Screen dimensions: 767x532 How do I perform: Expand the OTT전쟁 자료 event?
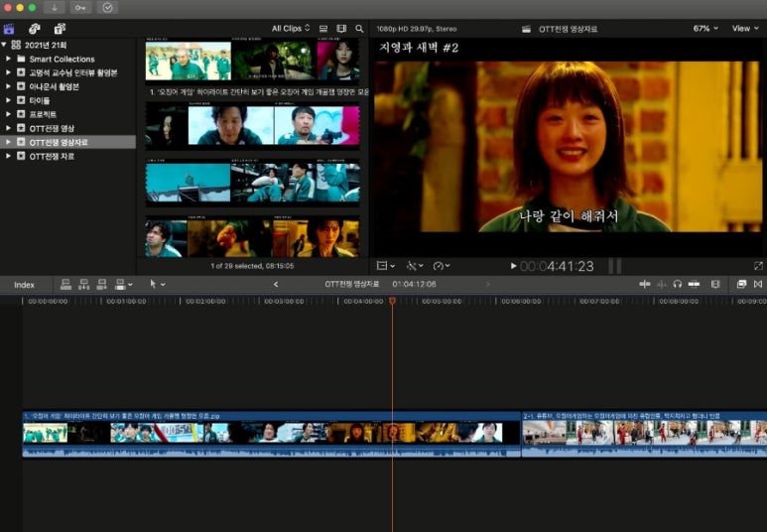click(x=8, y=156)
